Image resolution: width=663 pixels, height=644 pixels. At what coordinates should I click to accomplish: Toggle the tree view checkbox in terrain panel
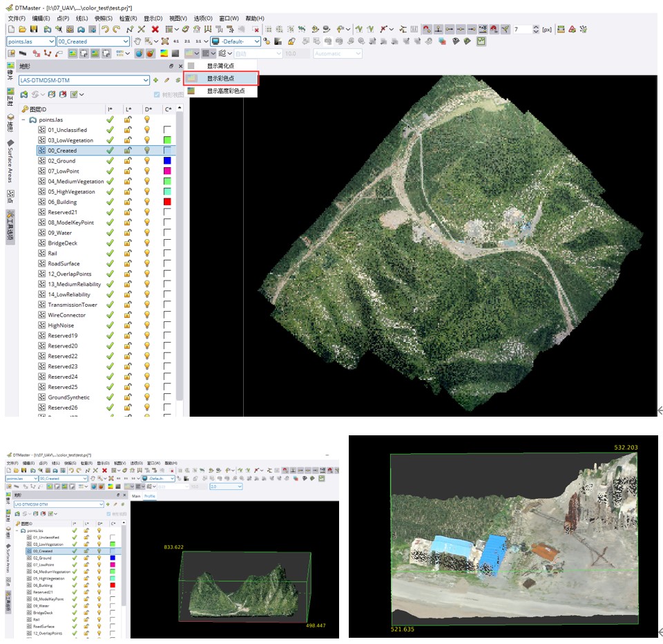tap(157, 95)
